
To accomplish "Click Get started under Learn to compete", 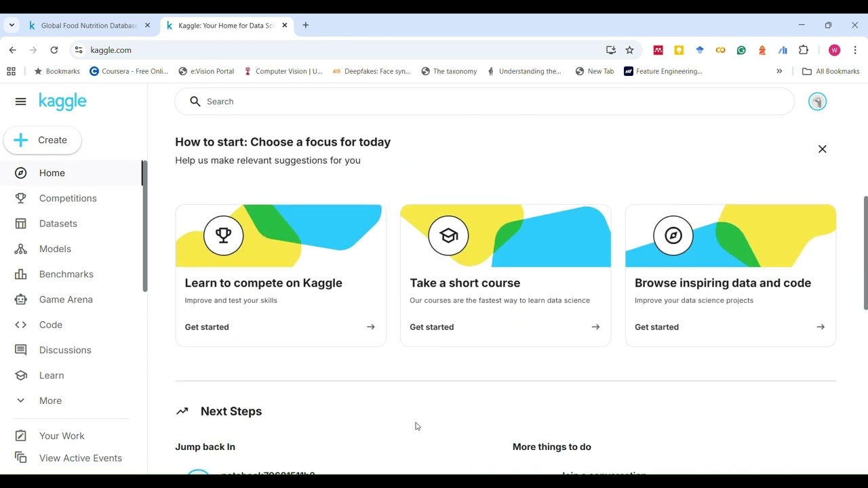I will click(207, 327).
